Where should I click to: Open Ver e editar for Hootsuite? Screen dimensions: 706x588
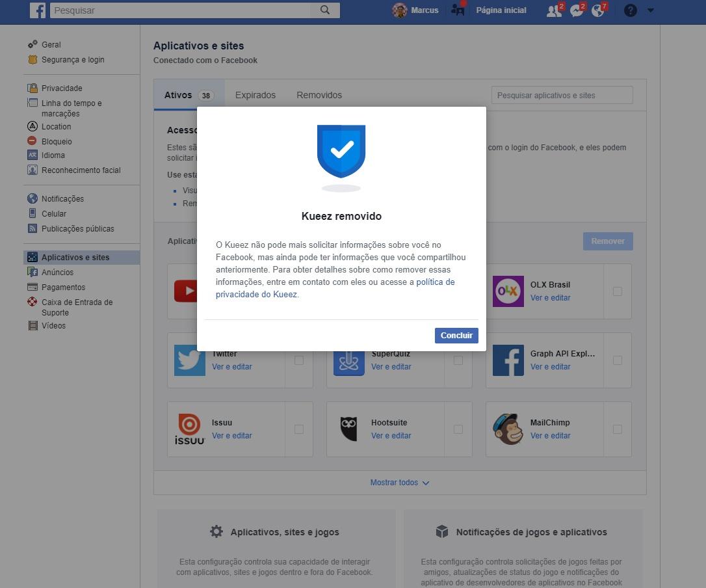pos(391,436)
